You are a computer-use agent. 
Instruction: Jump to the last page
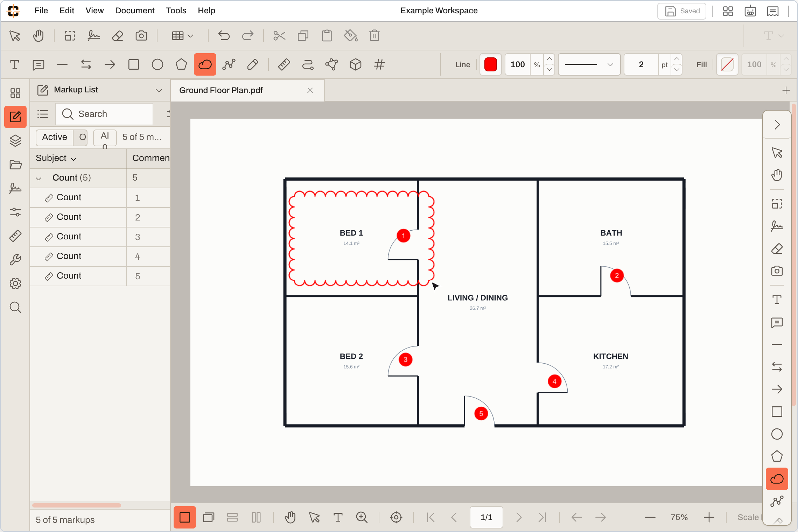pyautogui.click(x=542, y=517)
